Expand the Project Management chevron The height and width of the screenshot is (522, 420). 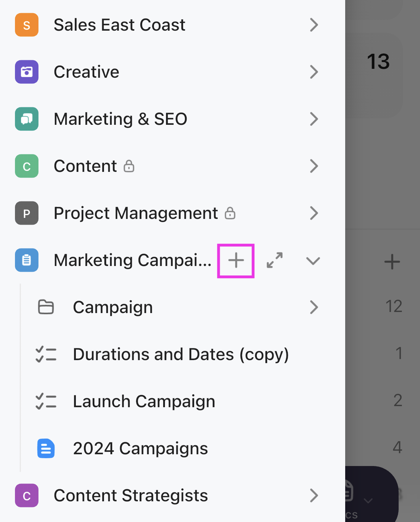tap(314, 213)
